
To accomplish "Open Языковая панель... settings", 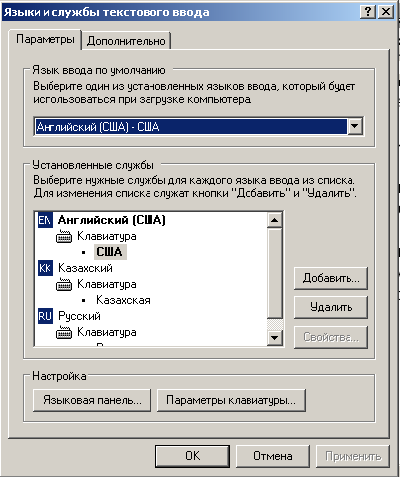I will point(92,400).
